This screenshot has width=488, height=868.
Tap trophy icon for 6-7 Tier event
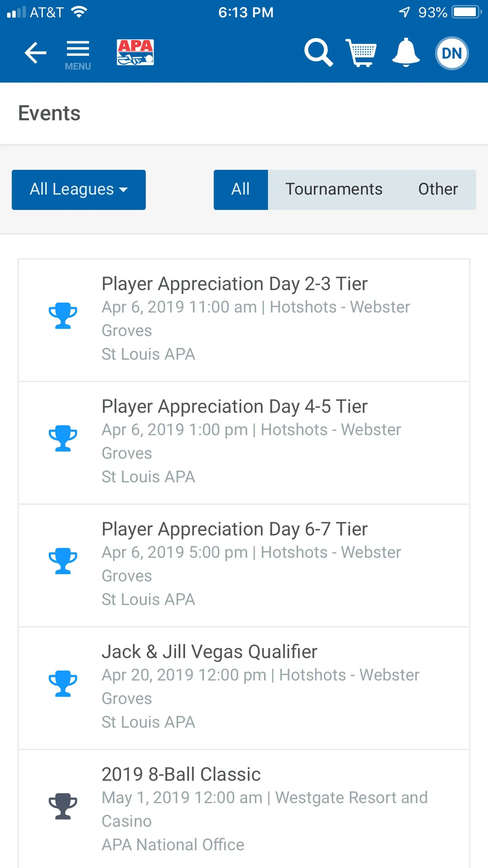click(63, 561)
